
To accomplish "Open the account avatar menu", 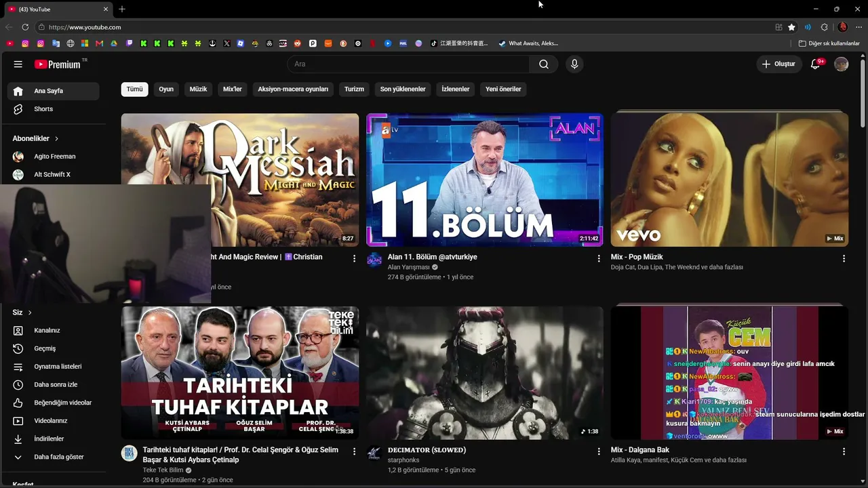I will tap(842, 64).
